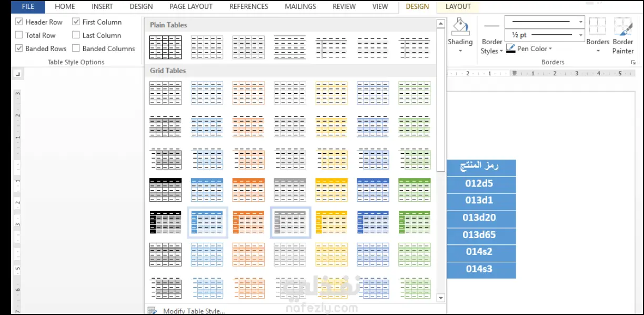This screenshot has width=644, height=315.
Task: Click the 013d1 table cell
Action: pyautogui.click(x=481, y=201)
